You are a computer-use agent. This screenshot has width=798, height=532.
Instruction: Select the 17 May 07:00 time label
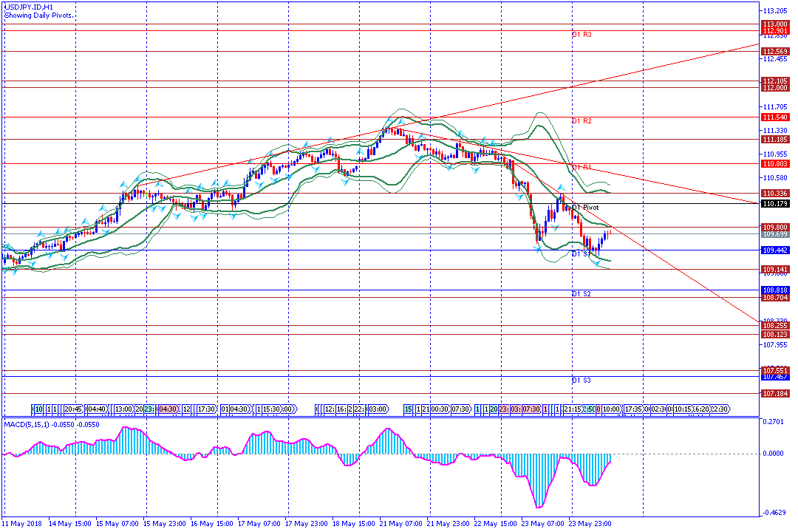click(259, 524)
